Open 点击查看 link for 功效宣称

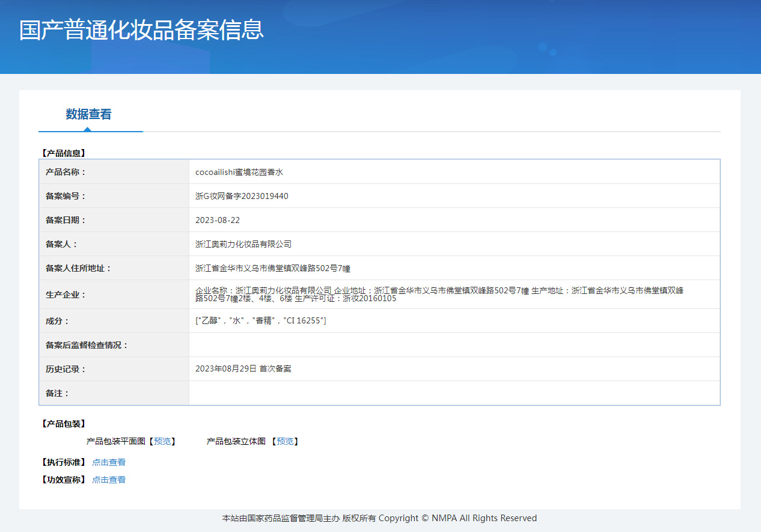click(x=109, y=480)
